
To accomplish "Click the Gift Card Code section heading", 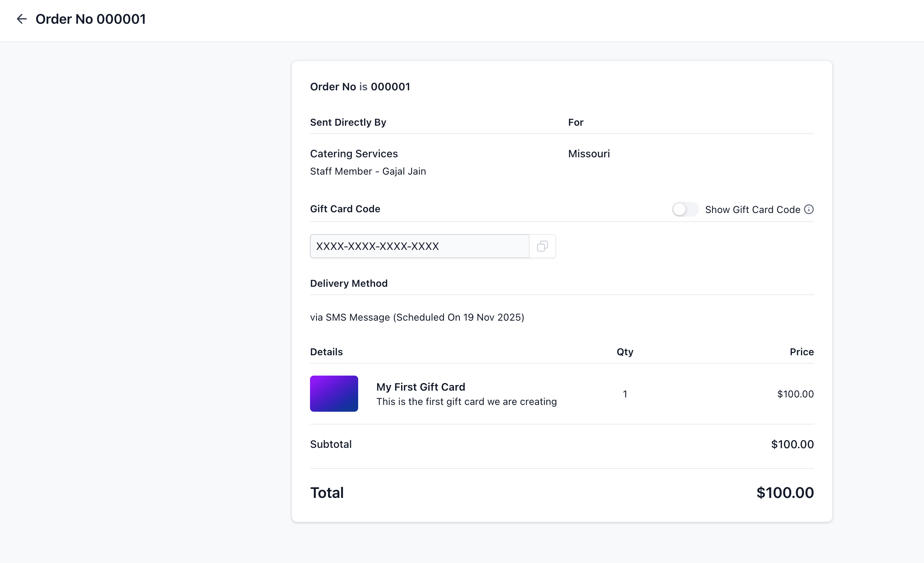I will 345,209.
